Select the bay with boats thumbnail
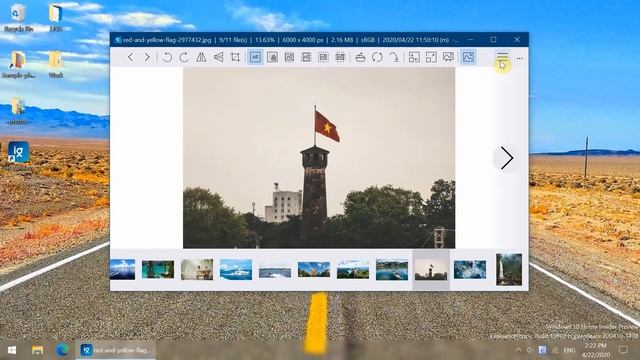This screenshot has width=640, height=360. 392,269
